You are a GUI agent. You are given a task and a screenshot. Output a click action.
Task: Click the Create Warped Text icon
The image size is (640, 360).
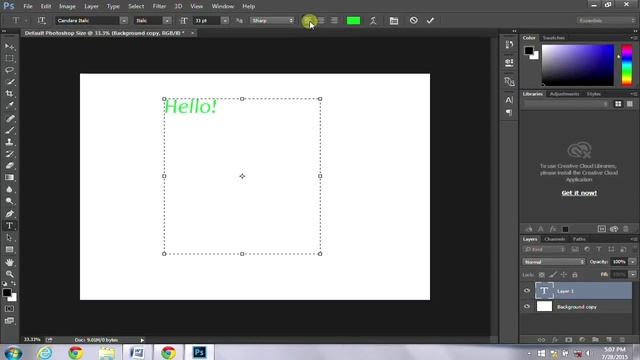tap(373, 20)
